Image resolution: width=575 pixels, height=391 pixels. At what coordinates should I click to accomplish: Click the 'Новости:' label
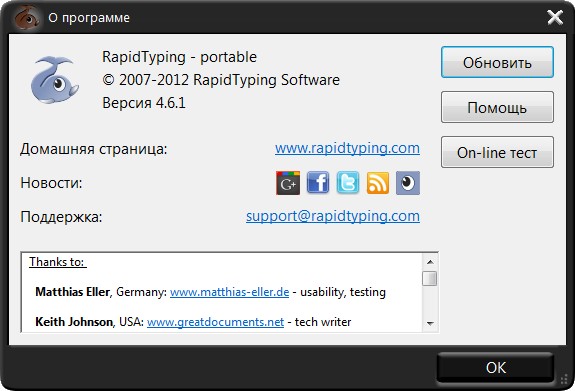point(51,183)
